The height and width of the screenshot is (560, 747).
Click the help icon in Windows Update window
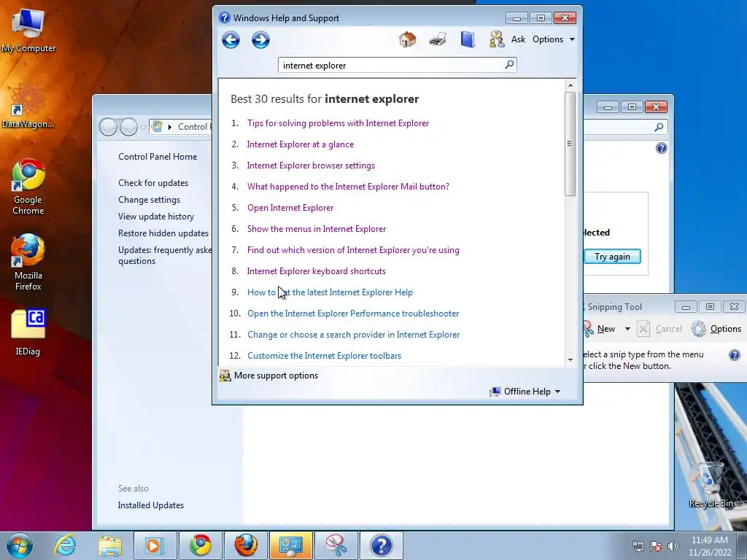pyautogui.click(x=661, y=148)
